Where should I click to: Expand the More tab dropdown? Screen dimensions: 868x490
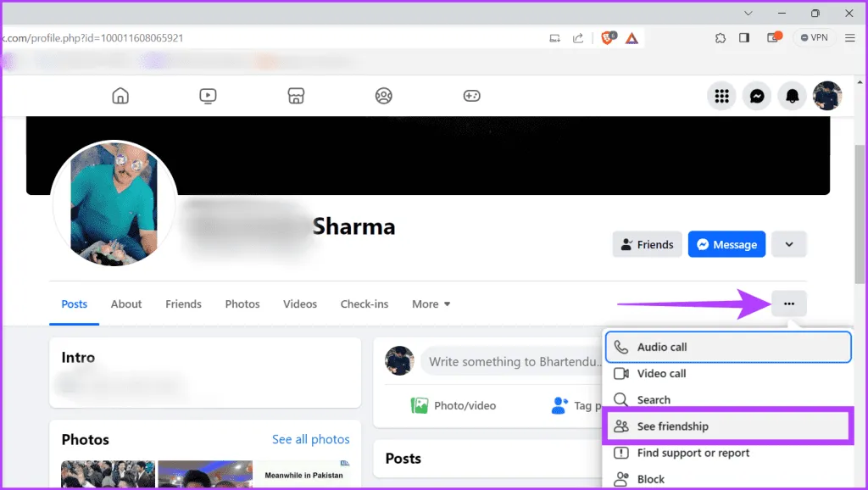pos(431,303)
